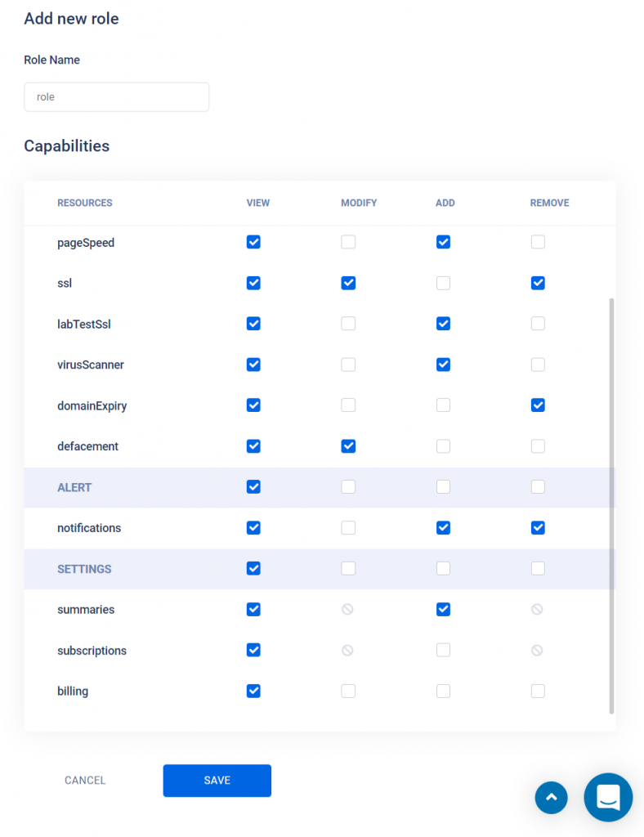Screen dimensions: 644x837
Task: Uncheck View permission for ssl
Action: pos(253,283)
